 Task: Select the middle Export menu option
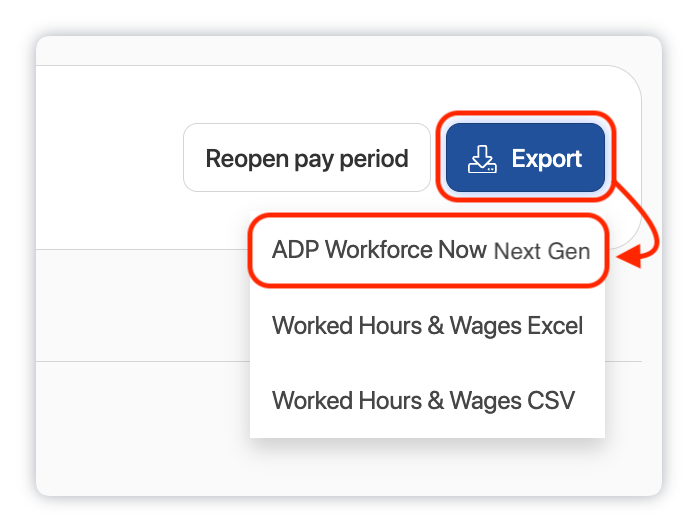427,326
